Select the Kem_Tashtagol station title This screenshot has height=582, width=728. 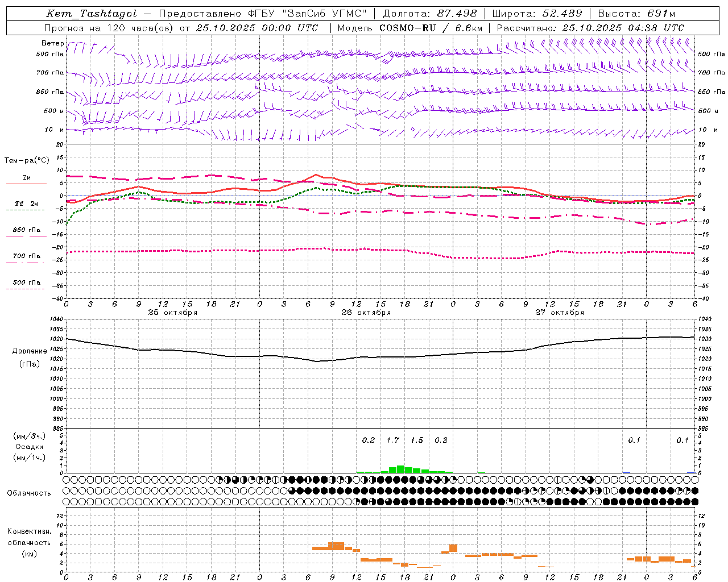click(92, 14)
